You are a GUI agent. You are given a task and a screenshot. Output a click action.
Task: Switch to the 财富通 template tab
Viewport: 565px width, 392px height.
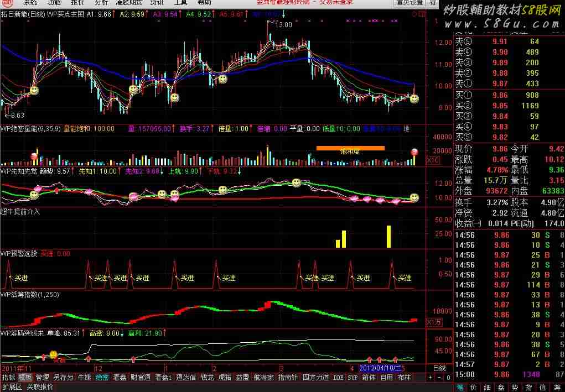[141, 377]
